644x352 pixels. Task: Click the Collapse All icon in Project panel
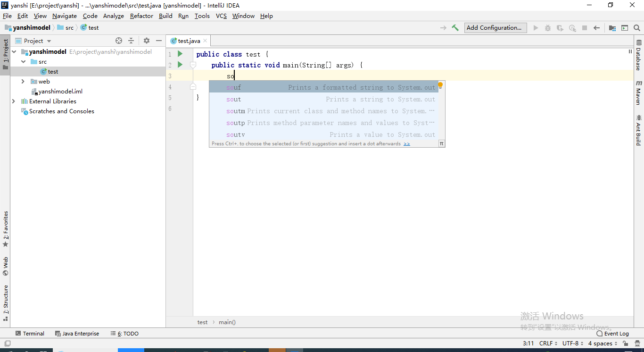131,41
